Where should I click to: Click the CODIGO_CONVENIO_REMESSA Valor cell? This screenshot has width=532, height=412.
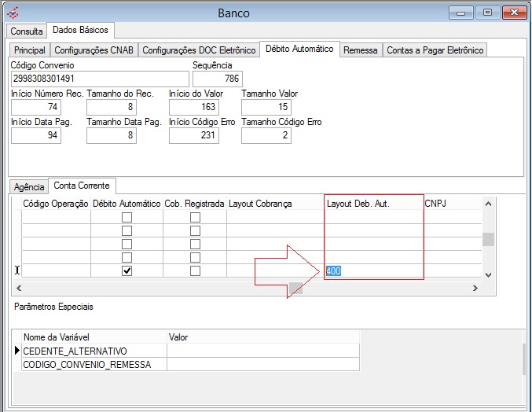point(263,364)
